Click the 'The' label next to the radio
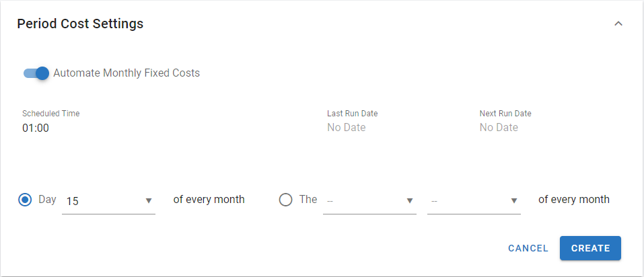 click(x=308, y=200)
